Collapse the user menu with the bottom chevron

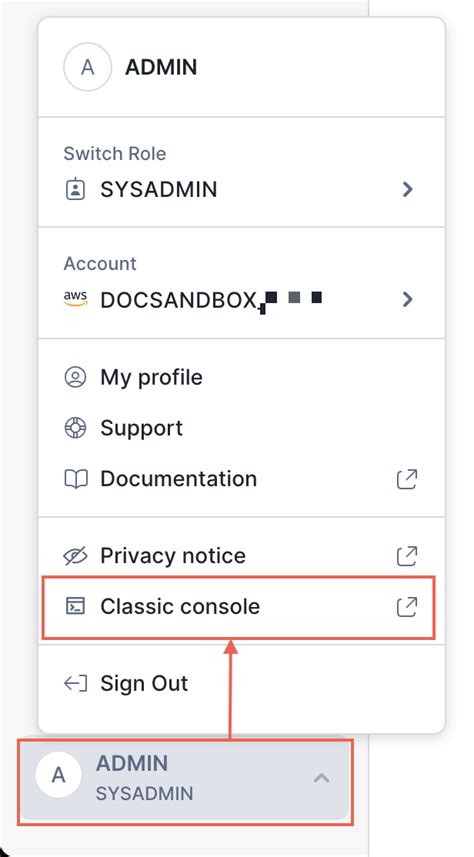tap(321, 778)
